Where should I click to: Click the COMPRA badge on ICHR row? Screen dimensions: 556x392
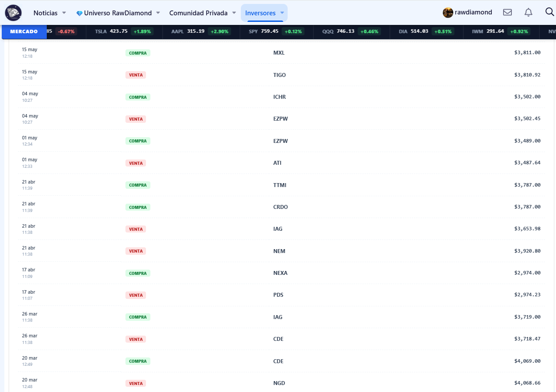click(138, 97)
